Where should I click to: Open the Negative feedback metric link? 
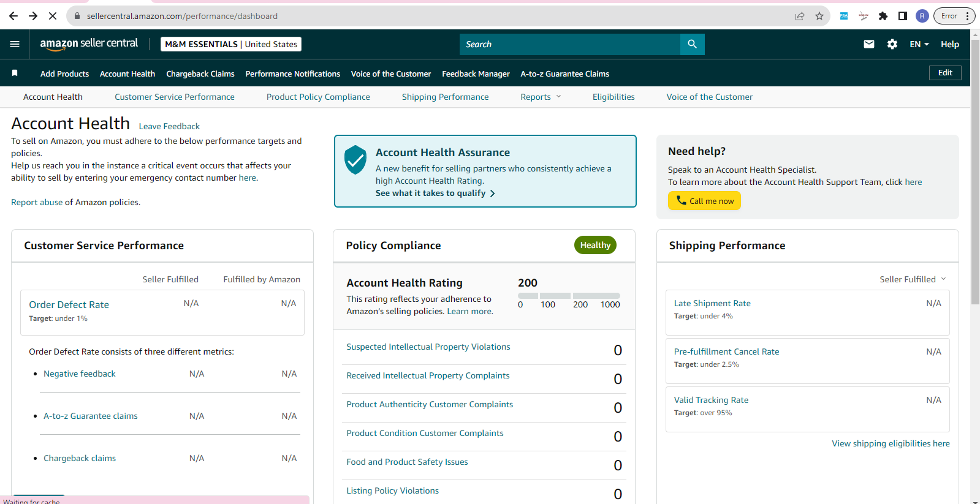(x=80, y=374)
